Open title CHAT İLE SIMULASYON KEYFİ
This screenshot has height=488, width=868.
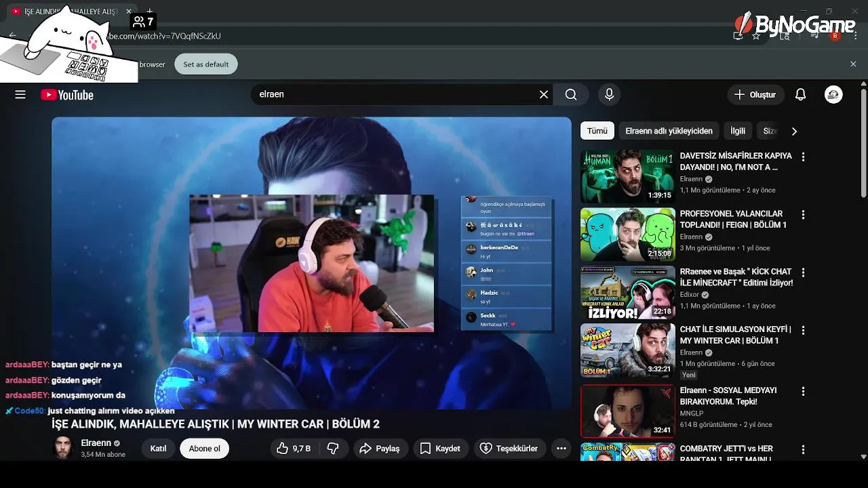pyautogui.click(x=735, y=335)
